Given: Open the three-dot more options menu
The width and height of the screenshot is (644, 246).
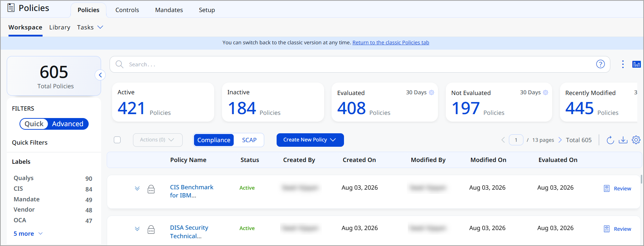Looking at the screenshot, I should [x=623, y=64].
